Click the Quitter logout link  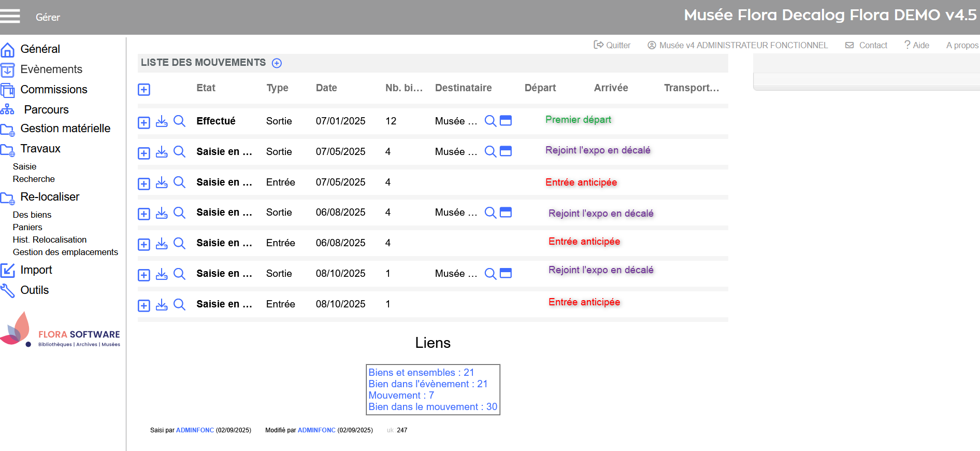click(x=612, y=46)
